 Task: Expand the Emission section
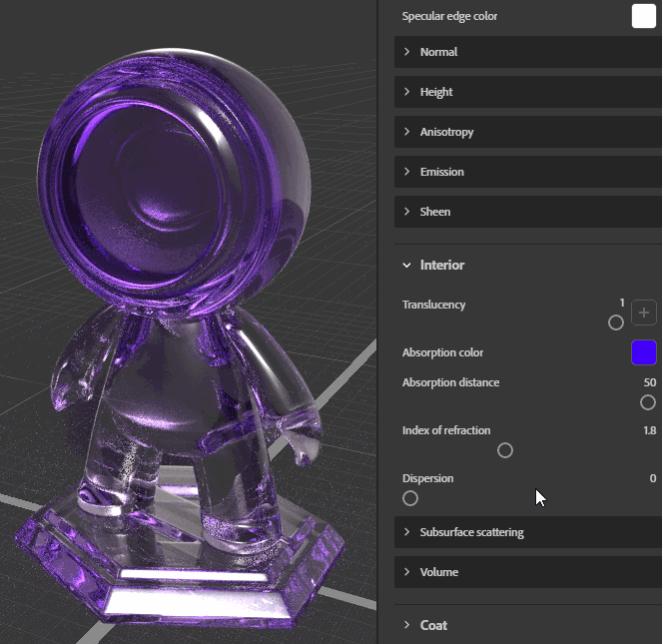click(x=528, y=172)
